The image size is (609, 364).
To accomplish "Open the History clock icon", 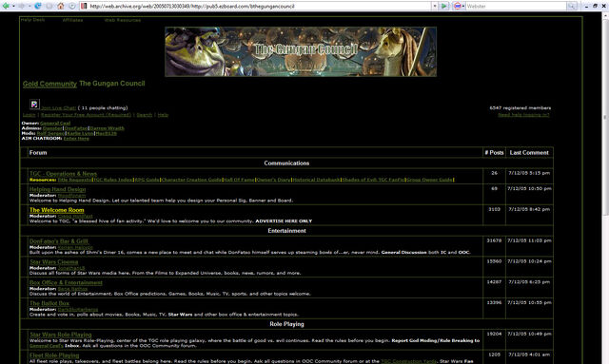I will (72, 6).
